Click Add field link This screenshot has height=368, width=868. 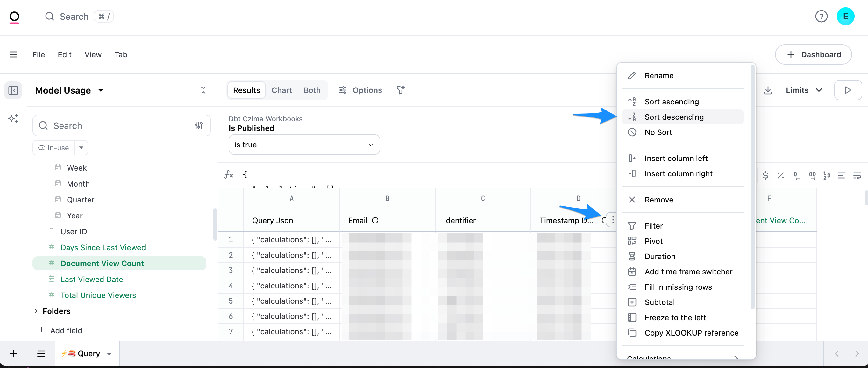click(66, 330)
